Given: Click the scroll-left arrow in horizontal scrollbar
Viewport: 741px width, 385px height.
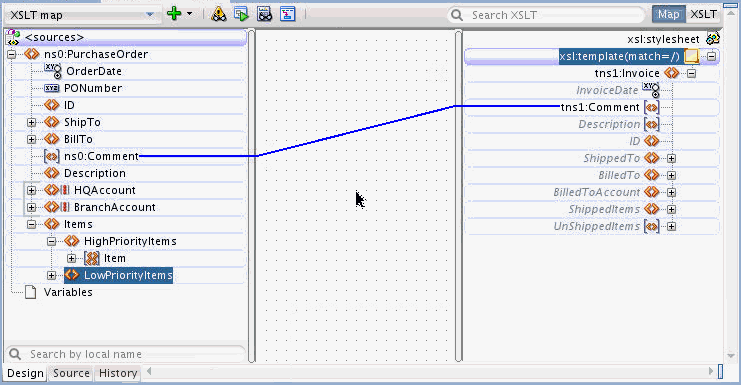Looking at the screenshot, I should pos(149,371).
